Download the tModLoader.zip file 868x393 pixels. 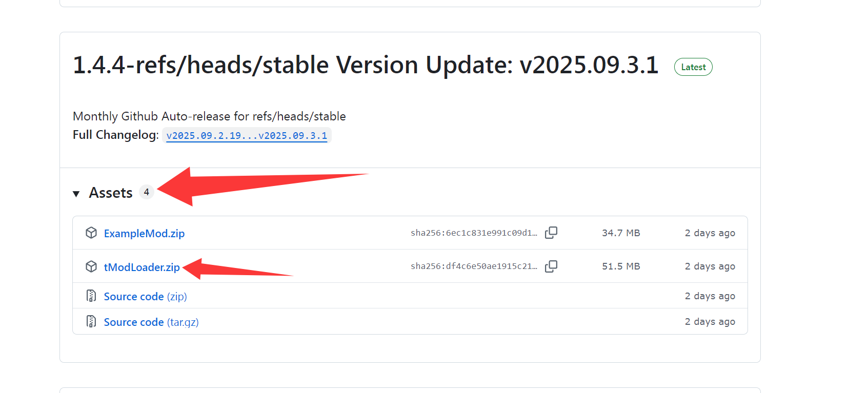(142, 267)
